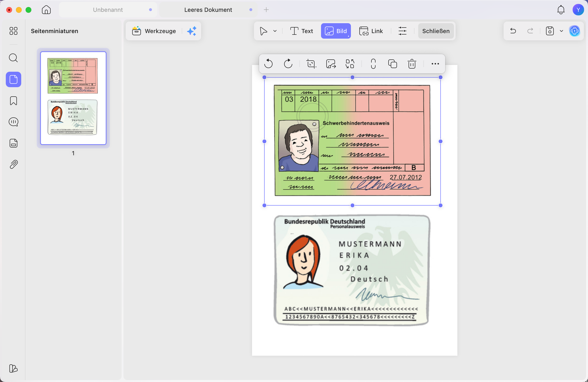Select the Text editing tool

coord(301,31)
